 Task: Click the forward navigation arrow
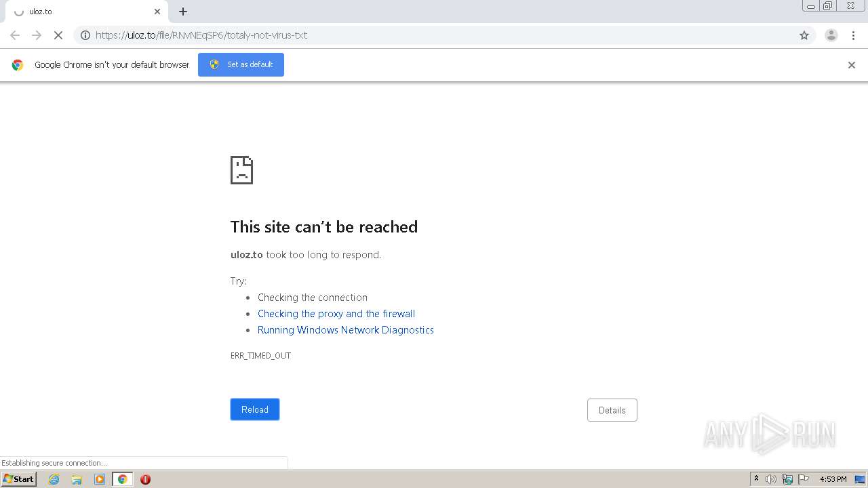tap(37, 35)
